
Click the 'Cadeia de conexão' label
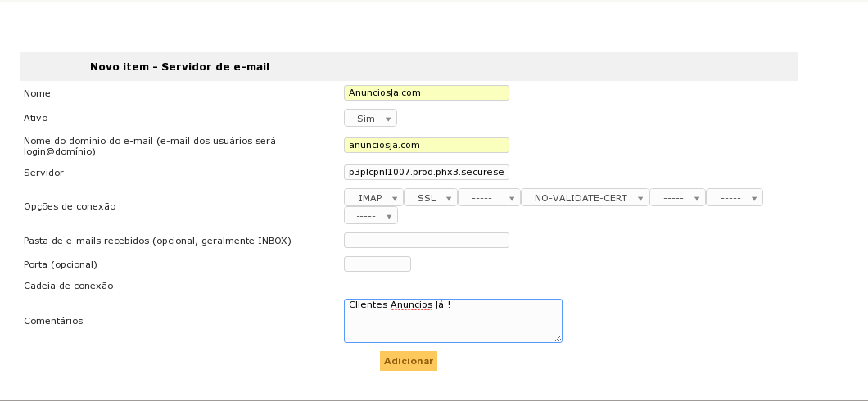pyautogui.click(x=68, y=286)
